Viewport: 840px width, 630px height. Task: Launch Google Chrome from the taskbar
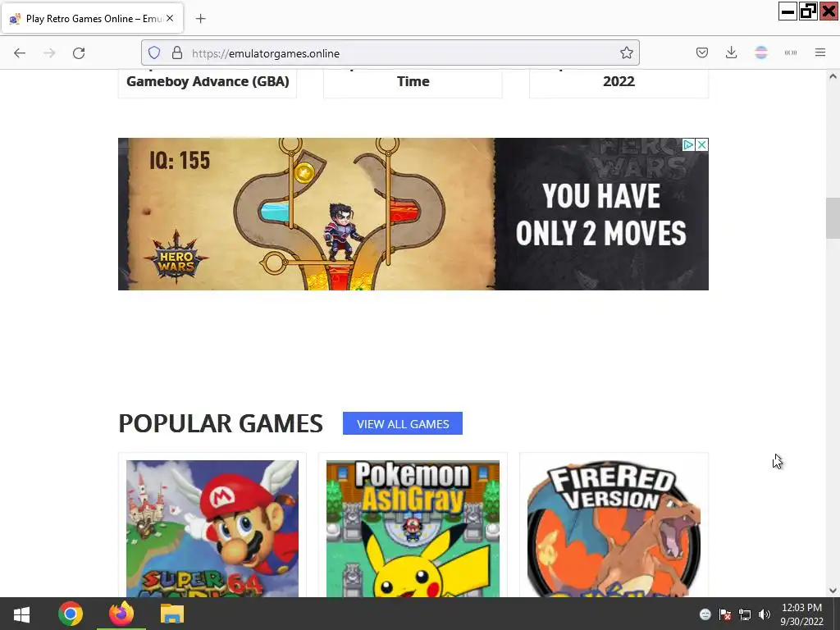point(71,614)
